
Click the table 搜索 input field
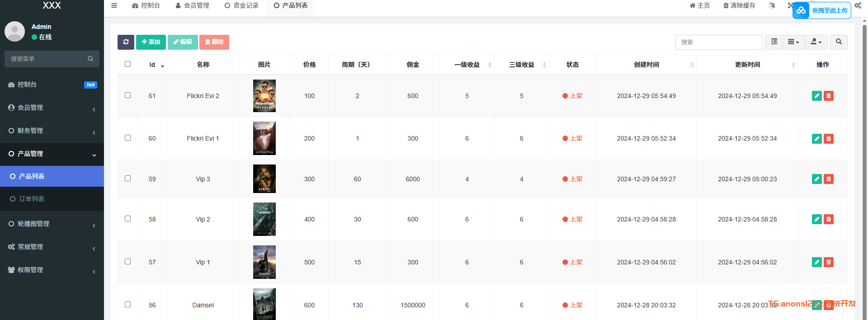[719, 42]
